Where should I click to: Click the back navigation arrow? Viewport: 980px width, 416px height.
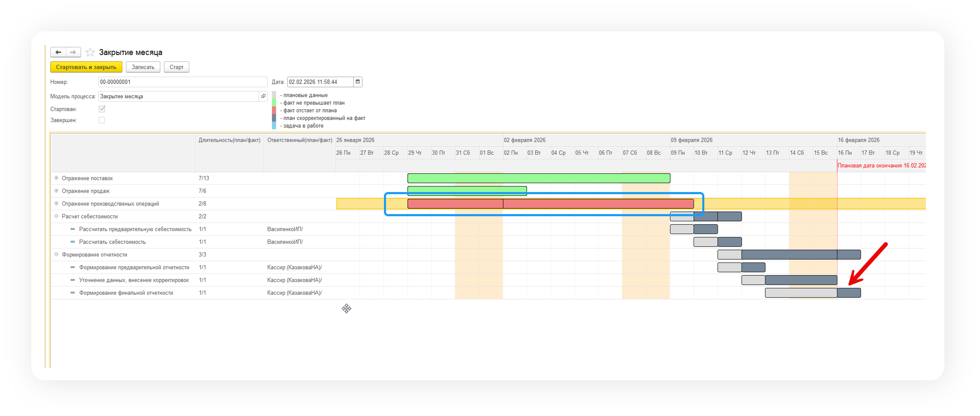coord(58,52)
